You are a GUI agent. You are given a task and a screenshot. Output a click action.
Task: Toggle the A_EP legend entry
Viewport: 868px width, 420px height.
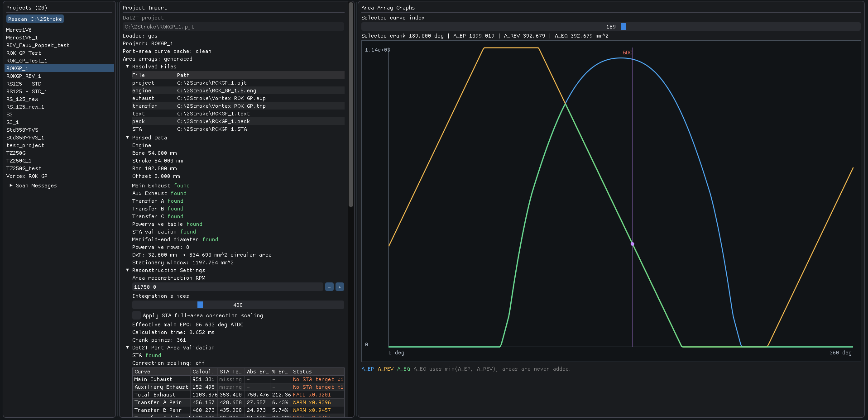(x=368, y=369)
